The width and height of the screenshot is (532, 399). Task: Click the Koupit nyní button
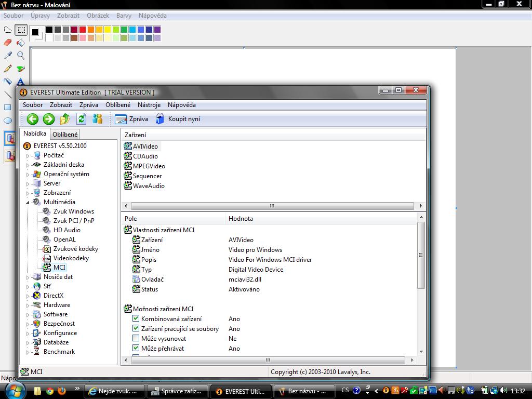(x=179, y=119)
